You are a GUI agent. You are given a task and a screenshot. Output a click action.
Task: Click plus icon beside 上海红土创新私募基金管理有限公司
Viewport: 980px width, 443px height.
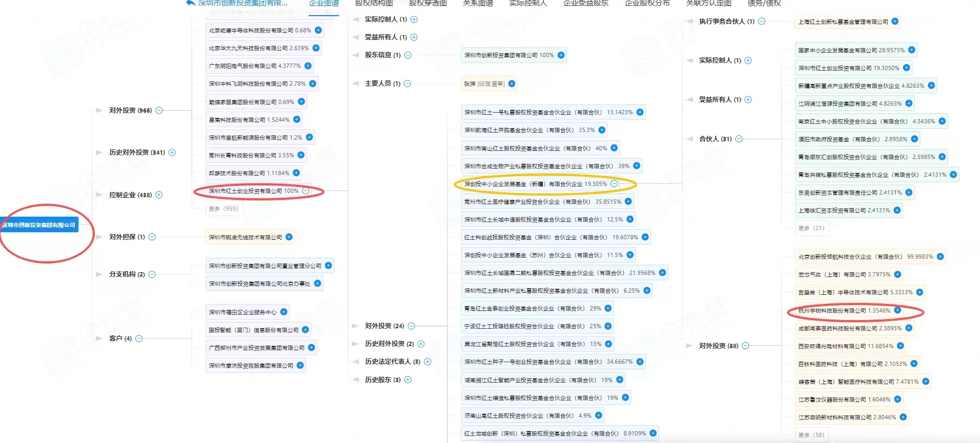click(895, 22)
